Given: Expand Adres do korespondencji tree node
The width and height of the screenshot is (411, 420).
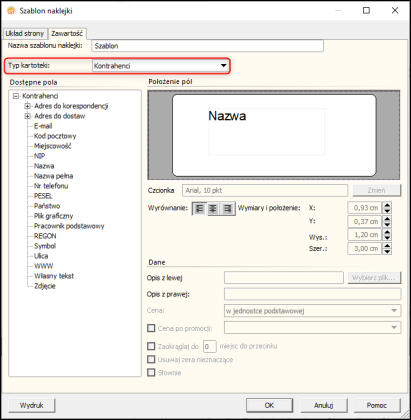Looking at the screenshot, I should [28, 106].
